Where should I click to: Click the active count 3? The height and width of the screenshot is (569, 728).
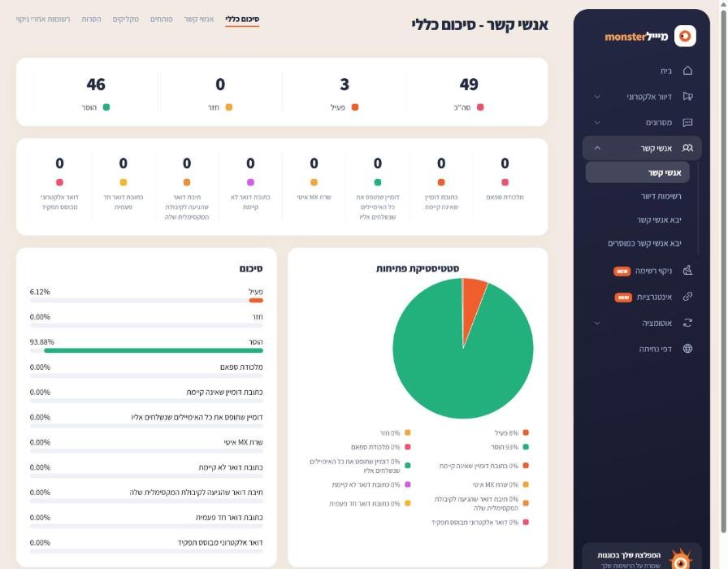[344, 84]
